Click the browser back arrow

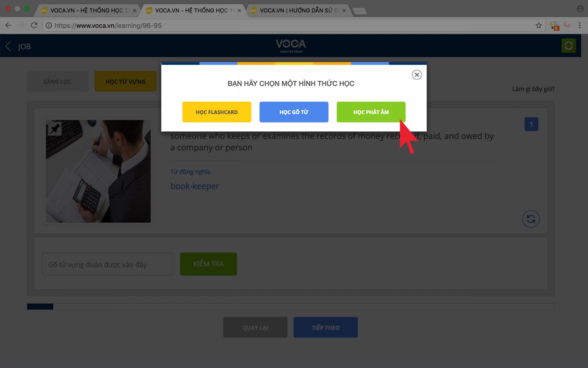[8, 25]
